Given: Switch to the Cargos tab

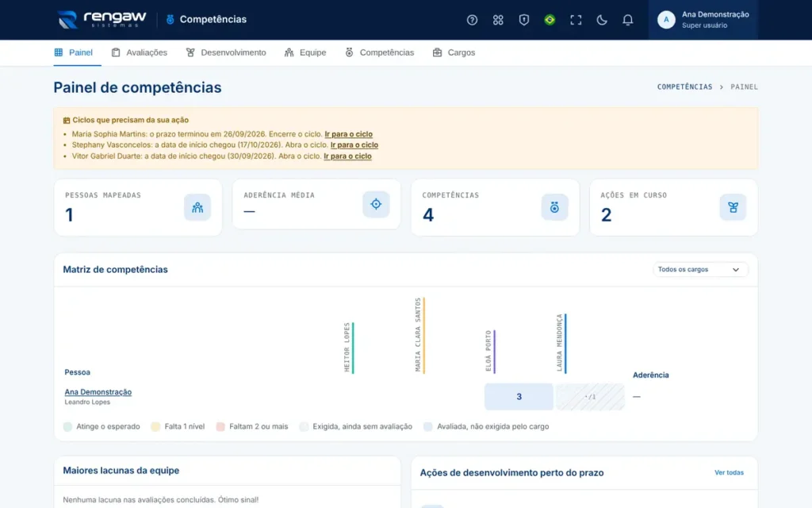Looking at the screenshot, I should point(454,52).
